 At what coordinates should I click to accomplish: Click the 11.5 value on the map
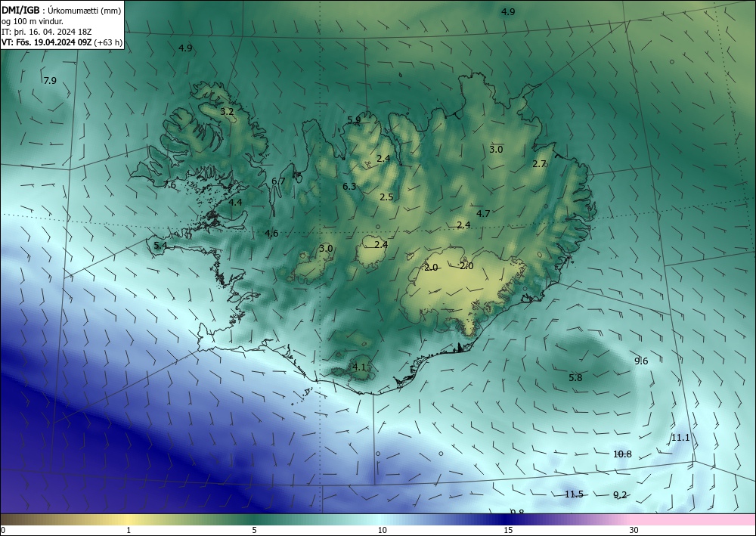(x=575, y=494)
